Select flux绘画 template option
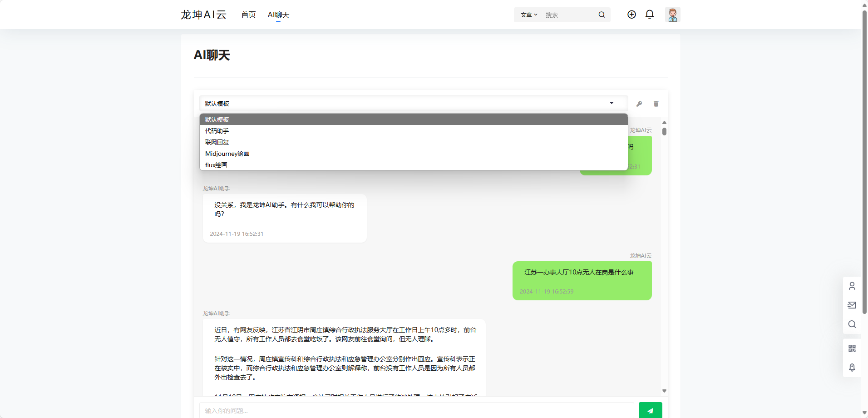Screen dimensions: 868x418 point(414,165)
